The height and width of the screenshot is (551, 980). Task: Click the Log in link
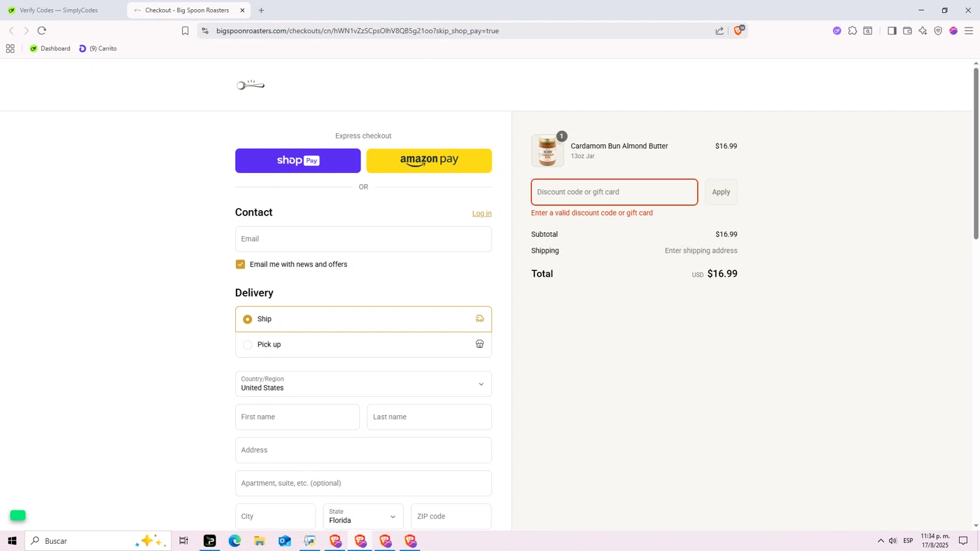pyautogui.click(x=482, y=213)
